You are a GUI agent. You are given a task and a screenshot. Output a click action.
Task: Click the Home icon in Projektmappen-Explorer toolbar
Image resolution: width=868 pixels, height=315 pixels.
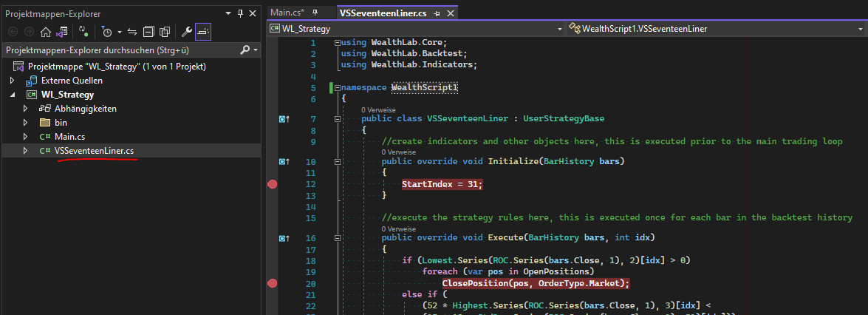46,32
